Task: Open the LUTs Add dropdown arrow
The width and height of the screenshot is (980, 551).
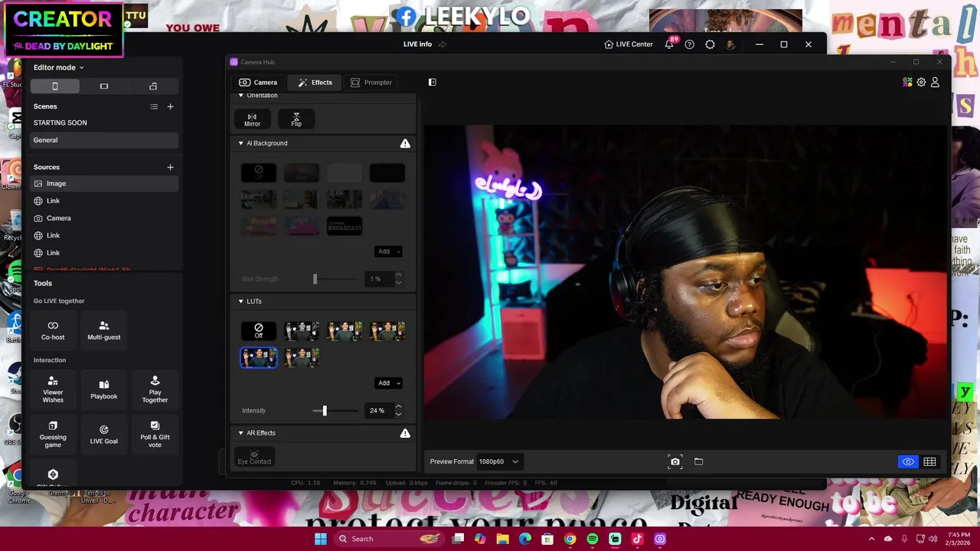Action: [x=398, y=383]
